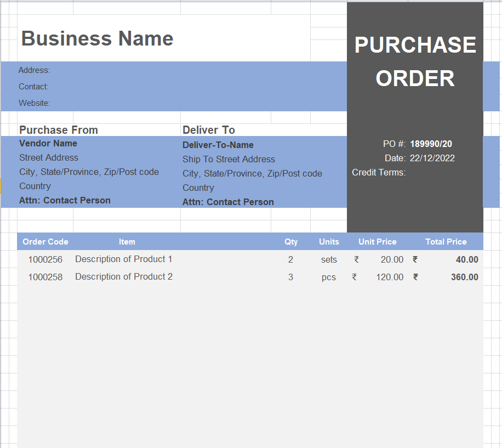Select Description of Product 1 cell

pyautogui.click(x=123, y=259)
